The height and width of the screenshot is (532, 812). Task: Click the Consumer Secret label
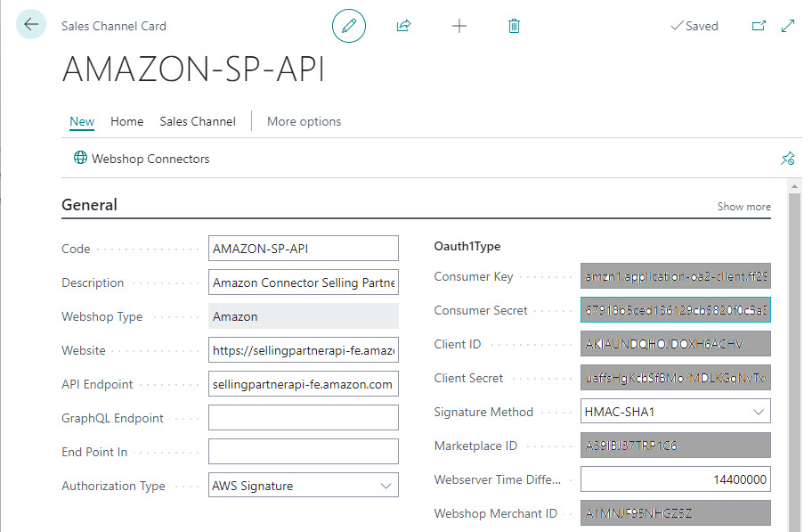[x=481, y=310]
